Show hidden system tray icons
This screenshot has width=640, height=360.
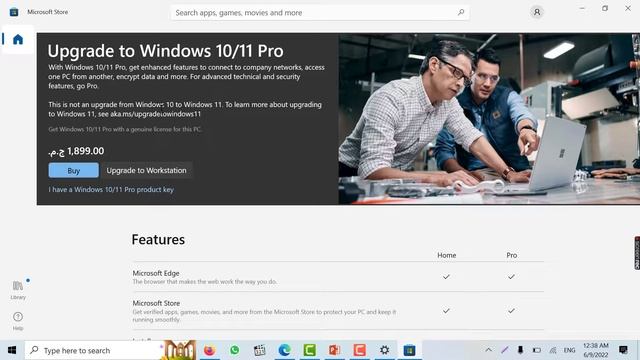(489, 350)
